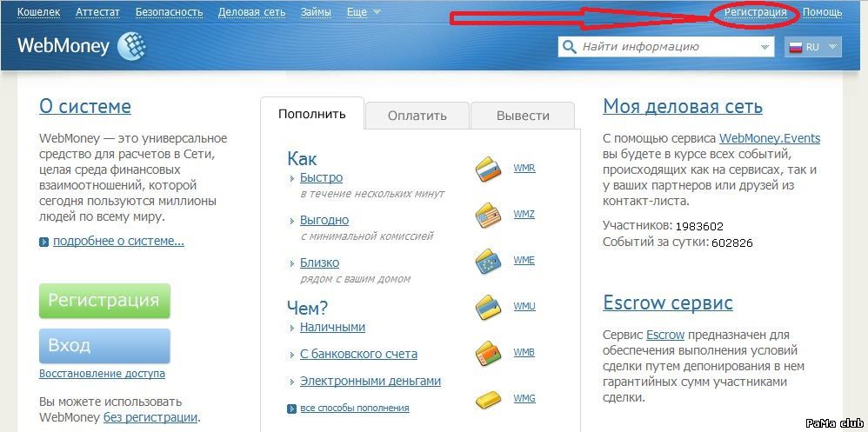
Task: Click the WMZ text link
Action: [x=524, y=214]
